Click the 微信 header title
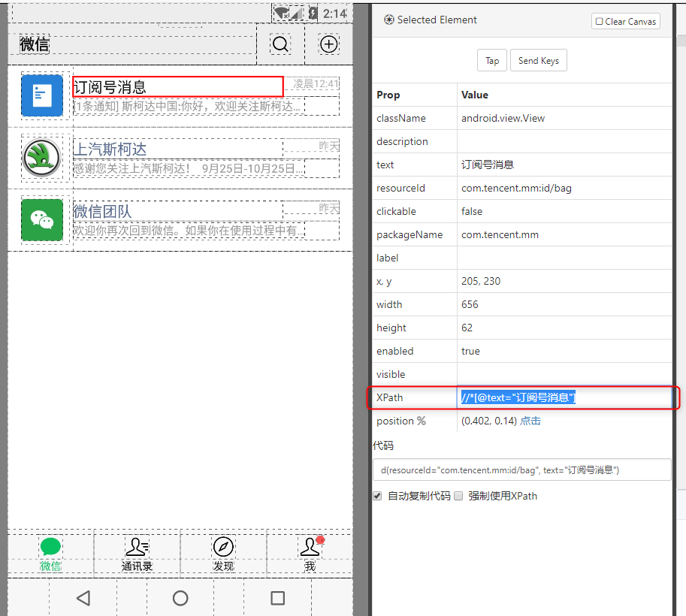The height and width of the screenshot is (616, 686). tap(35, 44)
